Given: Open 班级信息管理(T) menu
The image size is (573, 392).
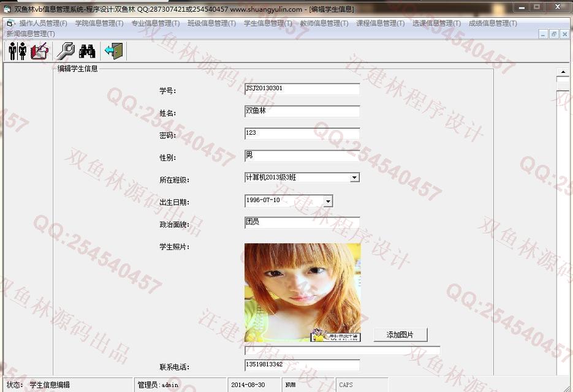Looking at the screenshot, I should pyautogui.click(x=212, y=23).
